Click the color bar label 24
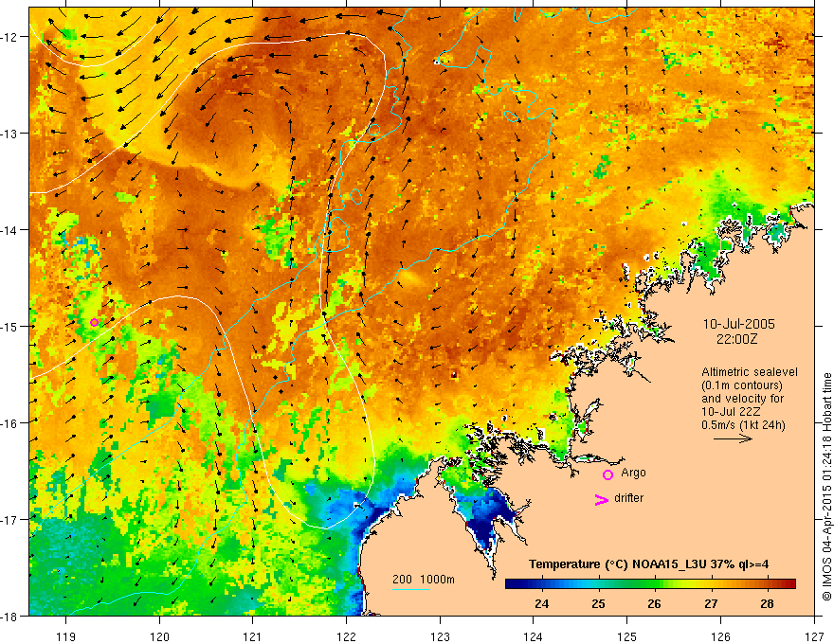834x644 pixels. 541,603
